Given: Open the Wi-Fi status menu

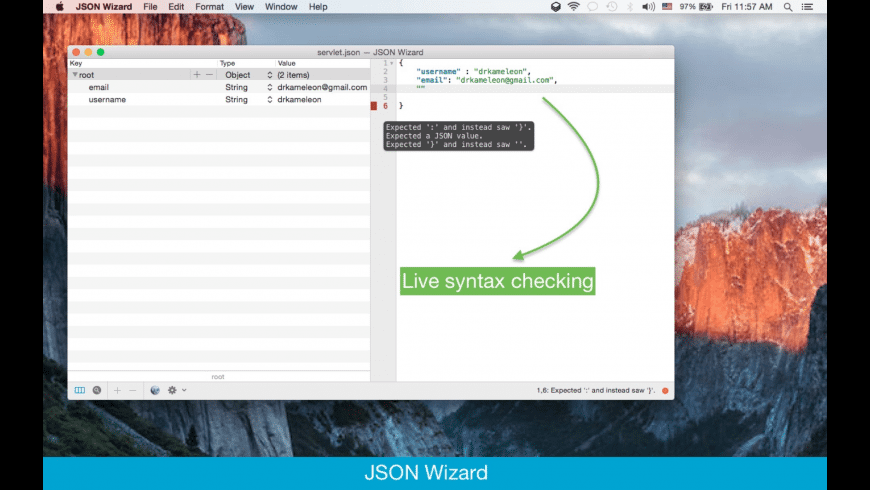Looking at the screenshot, I should click(x=574, y=7).
